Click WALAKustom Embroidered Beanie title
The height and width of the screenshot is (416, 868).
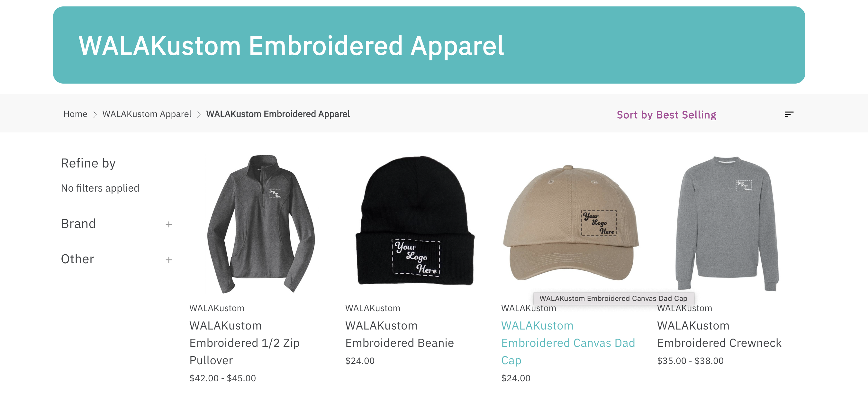(x=400, y=334)
